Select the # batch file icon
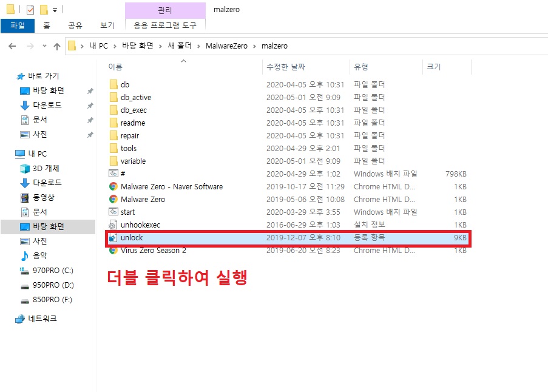The width and height of the screenshot is (548, 392). pyautogui.click(x=113, y=174)
